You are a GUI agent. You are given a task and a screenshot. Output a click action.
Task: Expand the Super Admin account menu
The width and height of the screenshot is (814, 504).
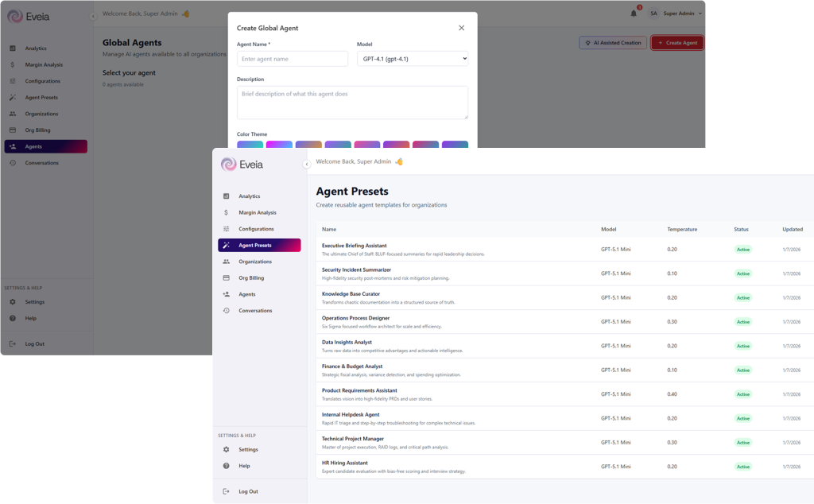tap(676, 14)
